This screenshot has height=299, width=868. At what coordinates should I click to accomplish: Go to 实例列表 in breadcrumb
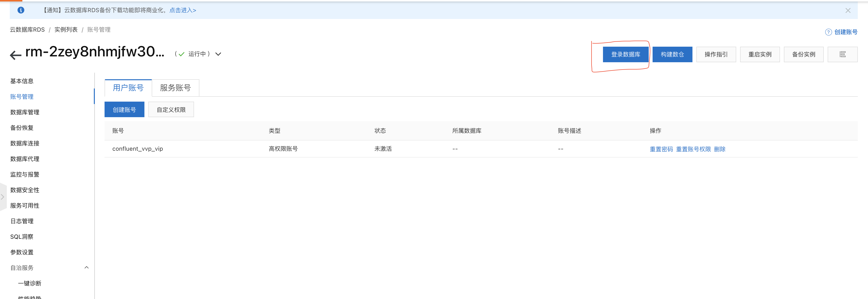[x=66, y=30]
